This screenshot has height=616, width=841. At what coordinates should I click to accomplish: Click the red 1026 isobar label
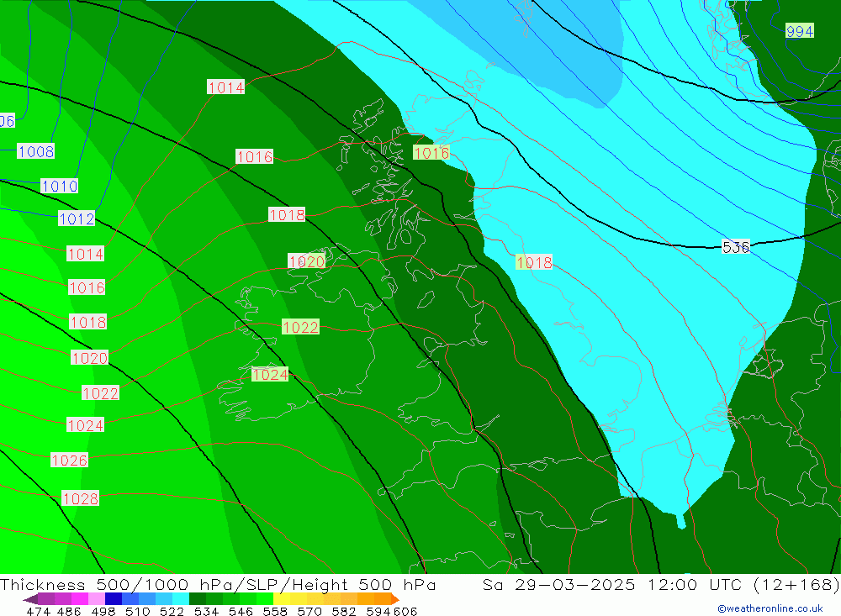tap(69, 461)
